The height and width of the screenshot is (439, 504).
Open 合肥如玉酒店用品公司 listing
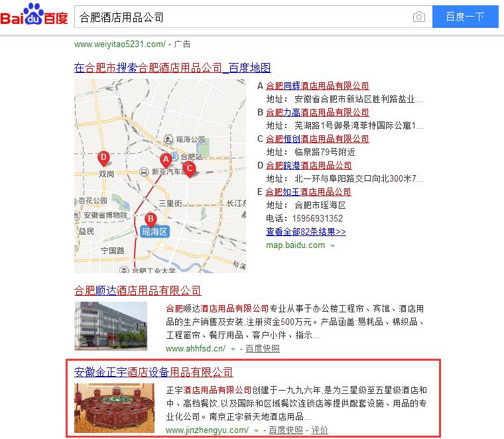308,192
